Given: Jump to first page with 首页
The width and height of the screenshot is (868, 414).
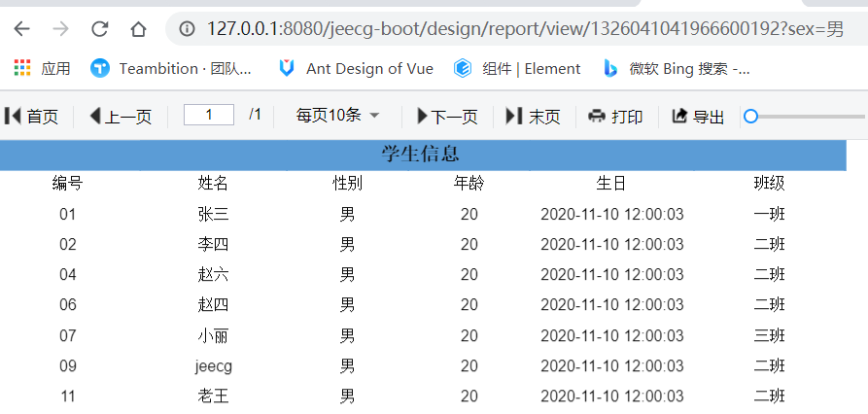Looking at the screenshot, I should coord(31,117).
